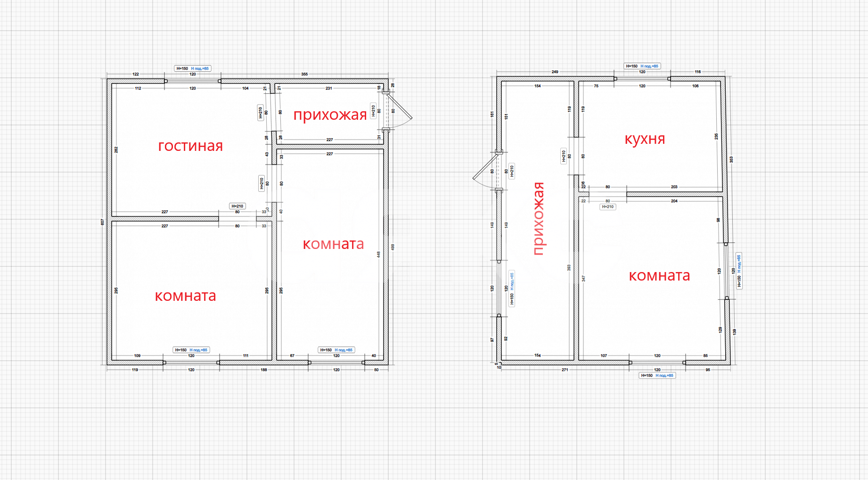Select the комната label directly below гостиная
The image size is (868, 480).
185,296
